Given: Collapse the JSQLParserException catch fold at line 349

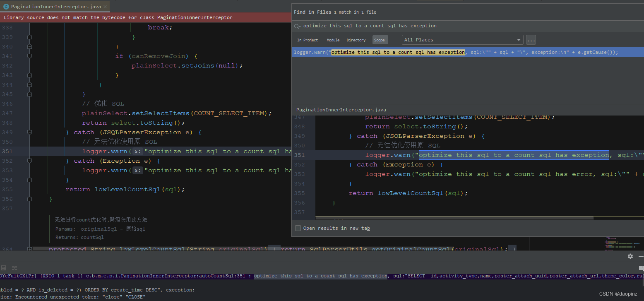Looking at the screenshot, I should (29, 132).
